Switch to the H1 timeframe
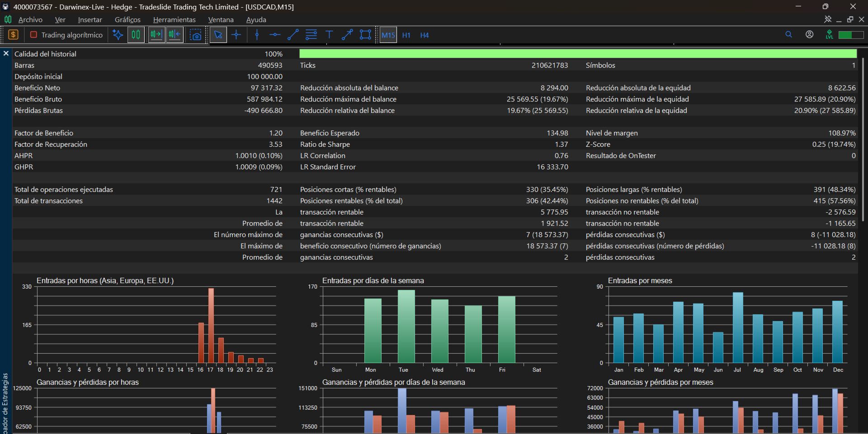The width and height of the screenshot is (868, 434). coord(406,35)
